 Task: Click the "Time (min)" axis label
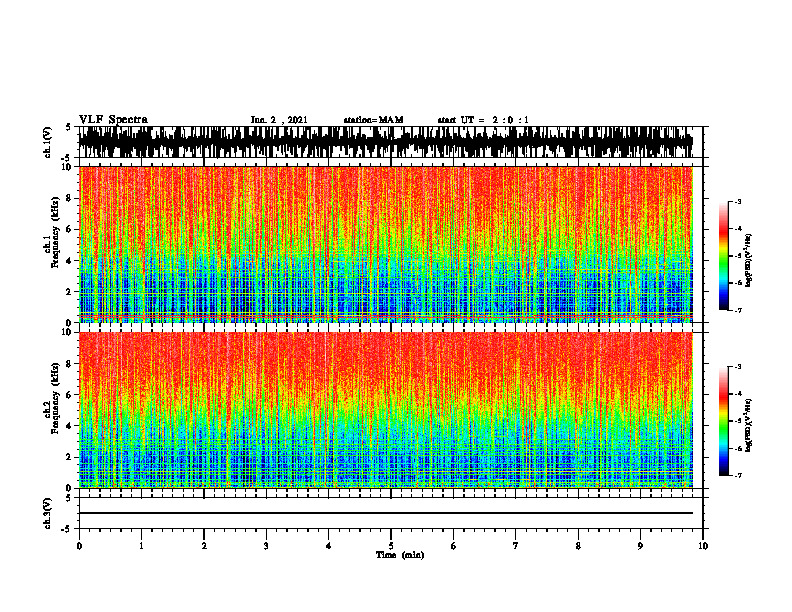(400, 555)
